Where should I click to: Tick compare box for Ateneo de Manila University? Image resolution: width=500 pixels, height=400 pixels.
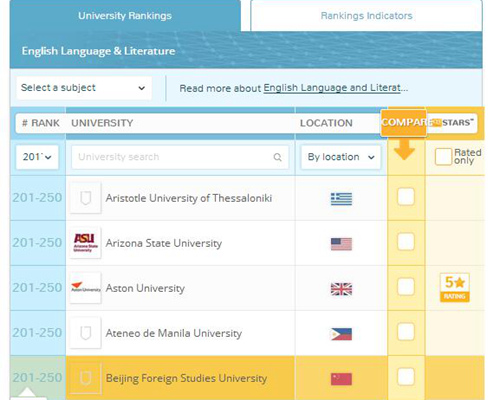pyautogui.click(x=406, y=332)
